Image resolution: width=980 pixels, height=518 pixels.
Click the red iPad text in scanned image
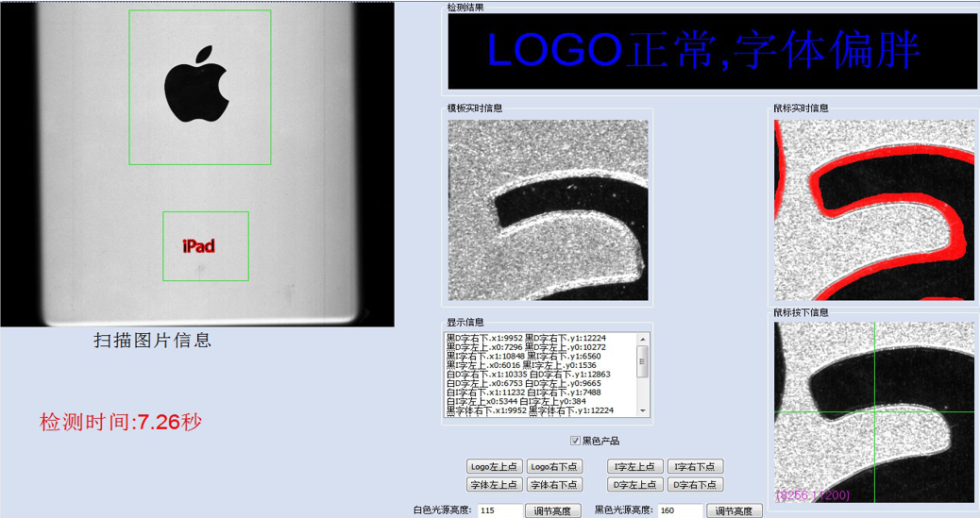click(199, 246)
